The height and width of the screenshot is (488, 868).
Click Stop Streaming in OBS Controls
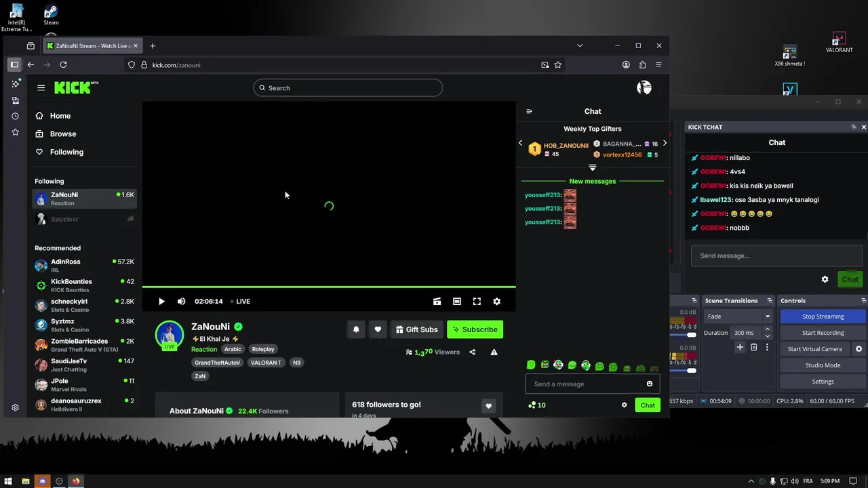click(x=823, y=317)
